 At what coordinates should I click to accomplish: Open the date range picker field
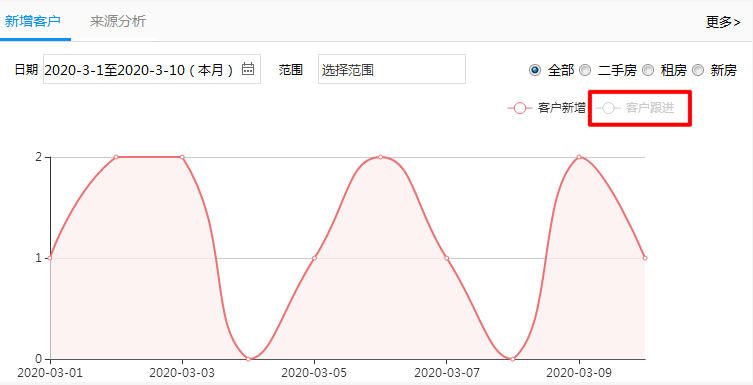(152, 69)
